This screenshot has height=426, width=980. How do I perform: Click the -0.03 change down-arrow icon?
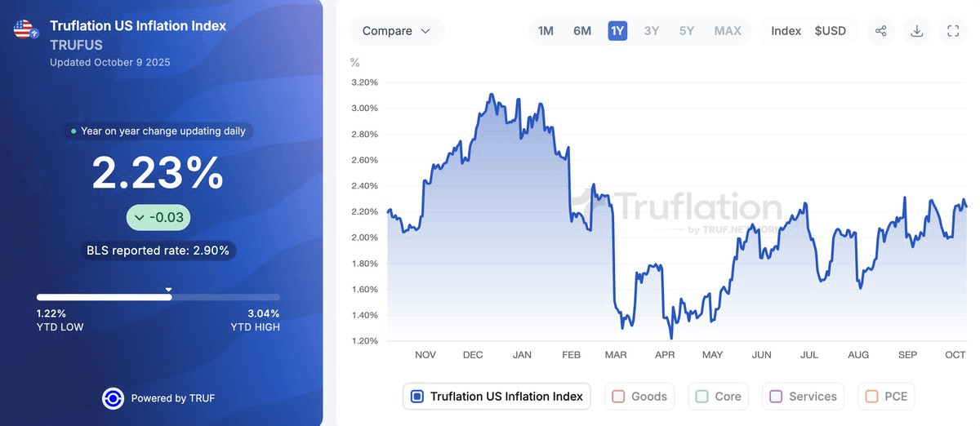pyautogui.click(x=140, y=218)
